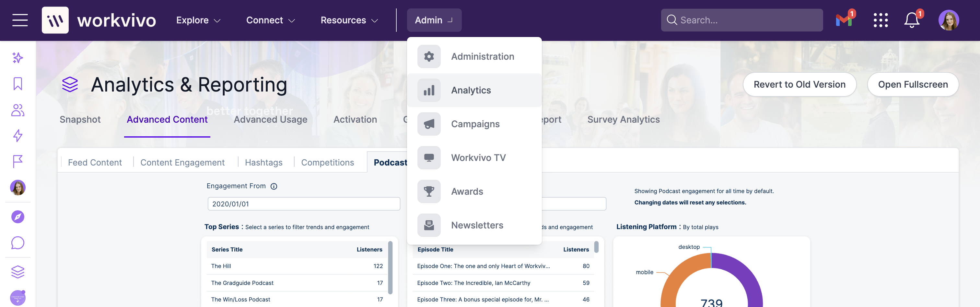Open the app grid launcher

pyautogui.click(x=881, y=20)
